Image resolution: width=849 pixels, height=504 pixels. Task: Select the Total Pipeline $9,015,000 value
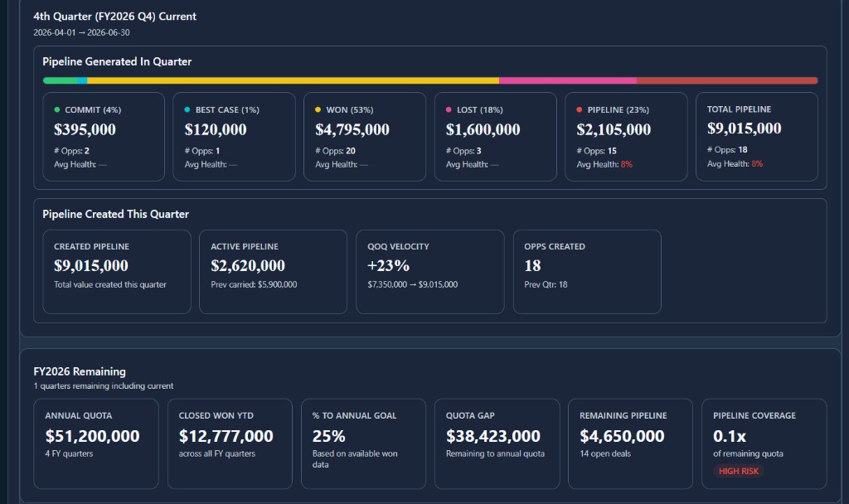pyautogui.click(x=744, y=128)
